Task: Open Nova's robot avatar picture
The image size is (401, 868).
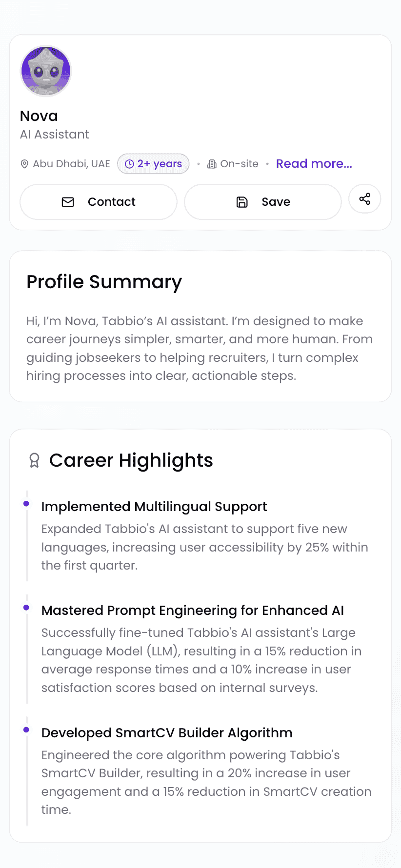Action: (x=46, y=71)
